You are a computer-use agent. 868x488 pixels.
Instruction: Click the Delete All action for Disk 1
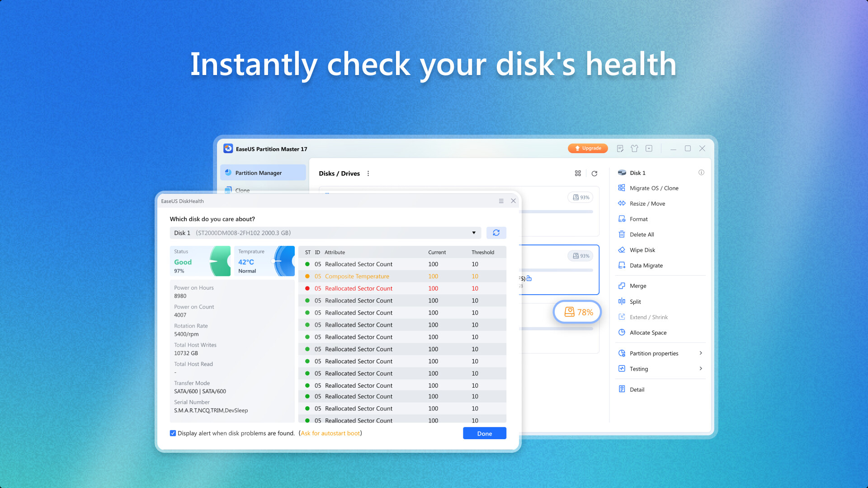(x=641, y=234)
